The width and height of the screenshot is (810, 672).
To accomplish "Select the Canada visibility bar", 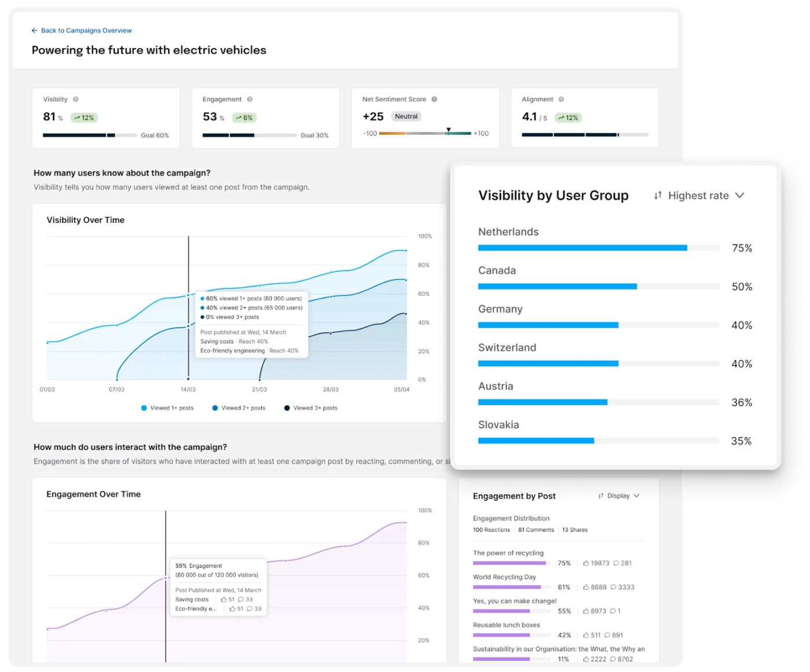I will click(x=599, y=287).
